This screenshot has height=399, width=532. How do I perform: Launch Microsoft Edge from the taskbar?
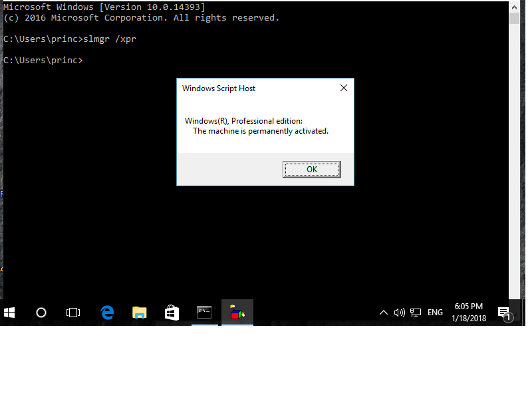click(106, 313)
